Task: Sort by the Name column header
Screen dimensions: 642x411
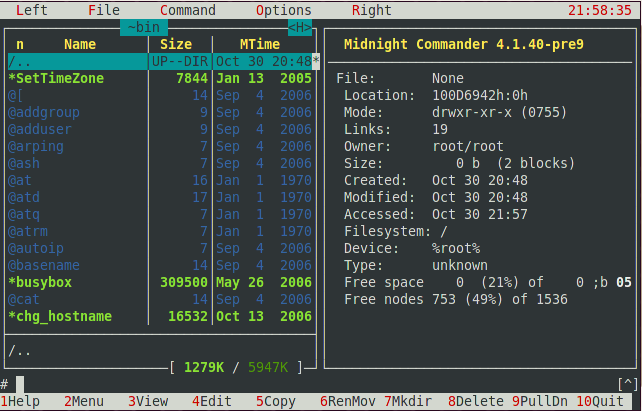Action: click(80, 44)
